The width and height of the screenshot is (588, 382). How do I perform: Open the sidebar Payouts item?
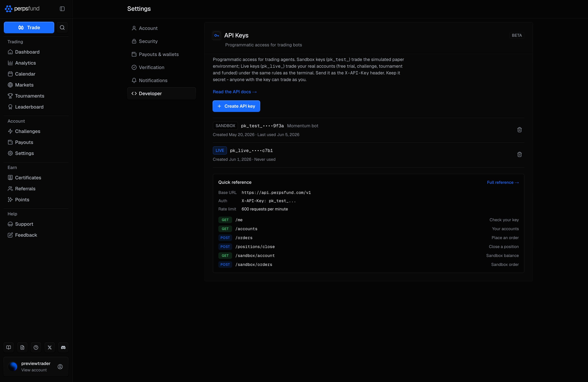click(36, 142)
